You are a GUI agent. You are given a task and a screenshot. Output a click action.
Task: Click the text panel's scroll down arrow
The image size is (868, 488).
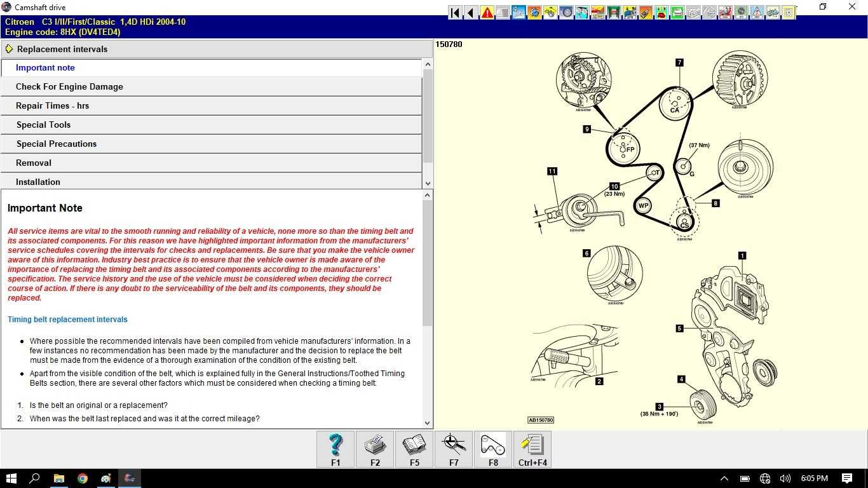428,423
